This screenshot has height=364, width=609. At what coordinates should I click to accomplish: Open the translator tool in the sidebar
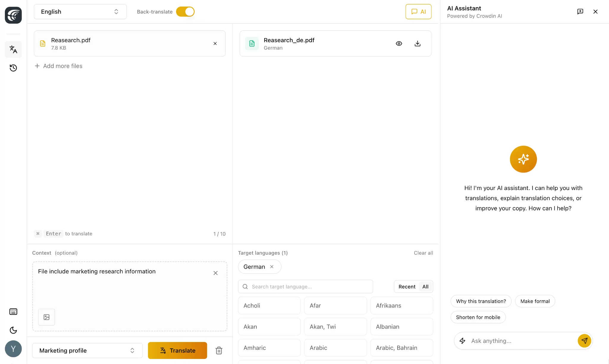pyautogui.click(x=13, y=49)
